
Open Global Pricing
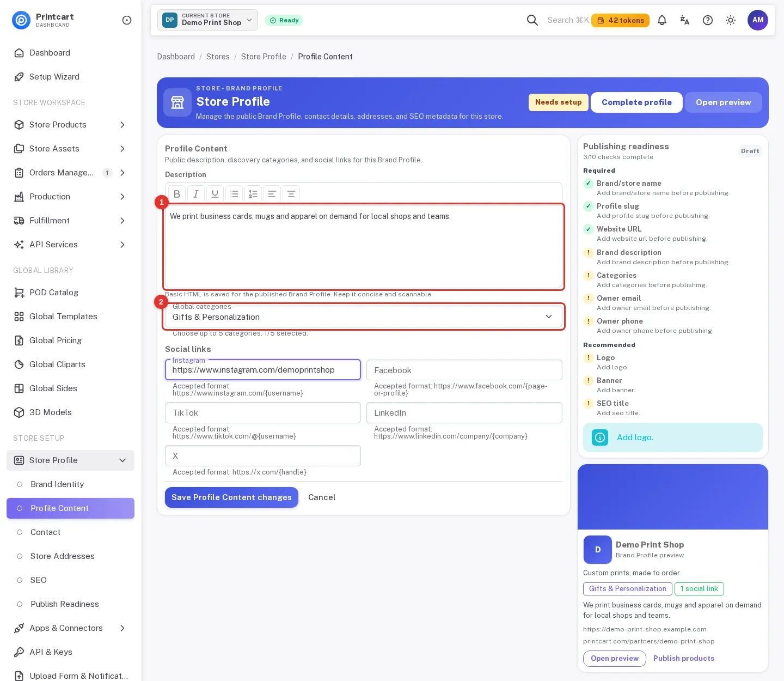pyautogui.click(x=71, y=340)
